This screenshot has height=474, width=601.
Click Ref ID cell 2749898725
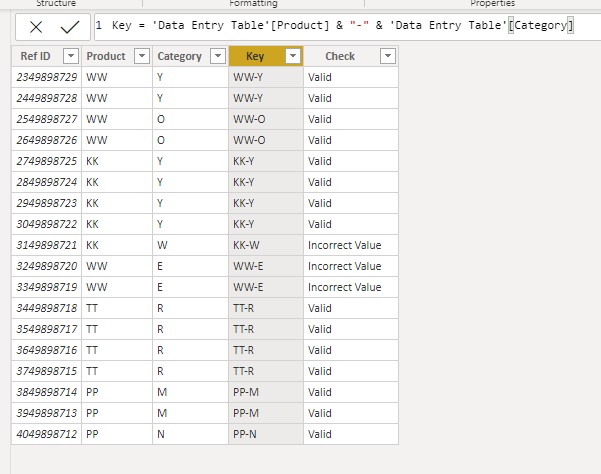(46, 161)
